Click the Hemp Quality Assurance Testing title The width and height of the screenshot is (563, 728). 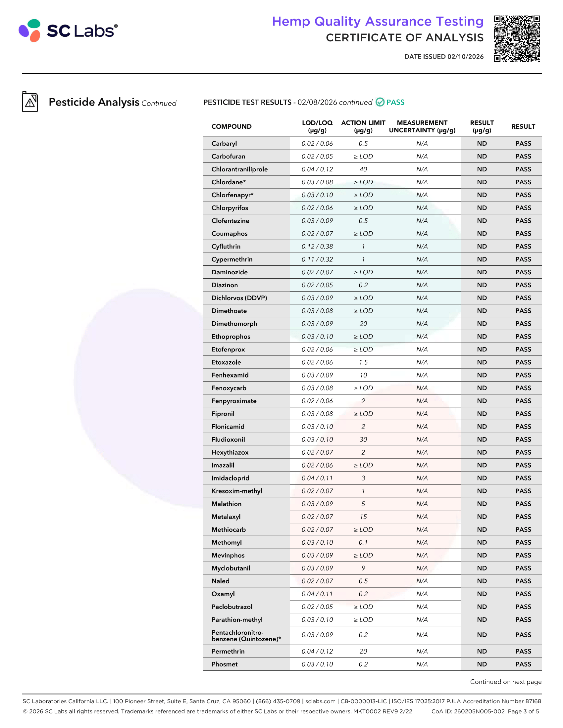coord(378,21)
